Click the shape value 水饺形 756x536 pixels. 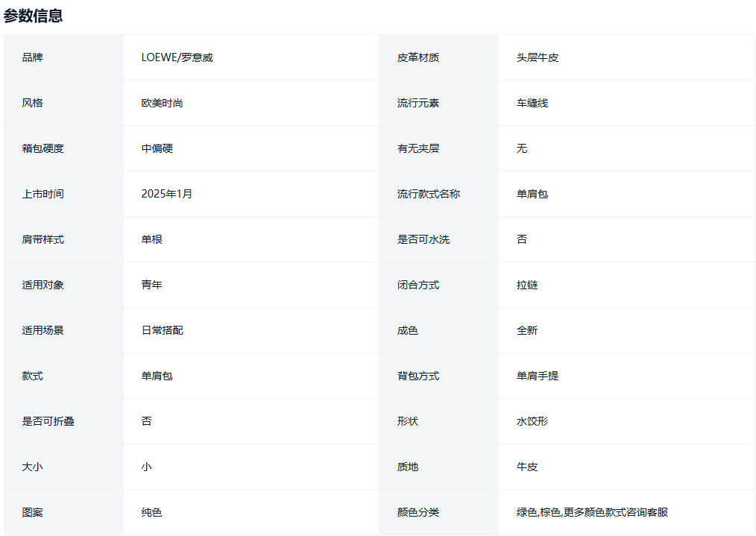tap(532, 421)
